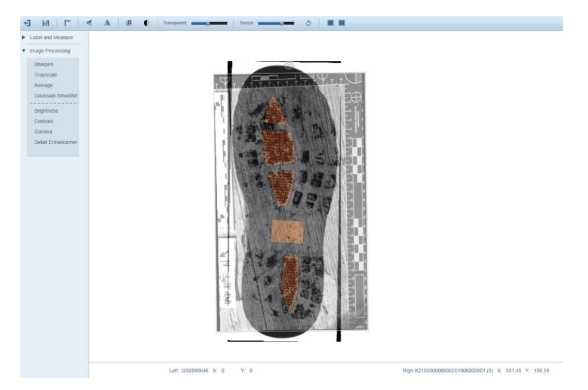Image resolution: width=588 pixels, height=390 pixels.
Task: Click the invert colors half-circle icon
Action: click(147, 23)
